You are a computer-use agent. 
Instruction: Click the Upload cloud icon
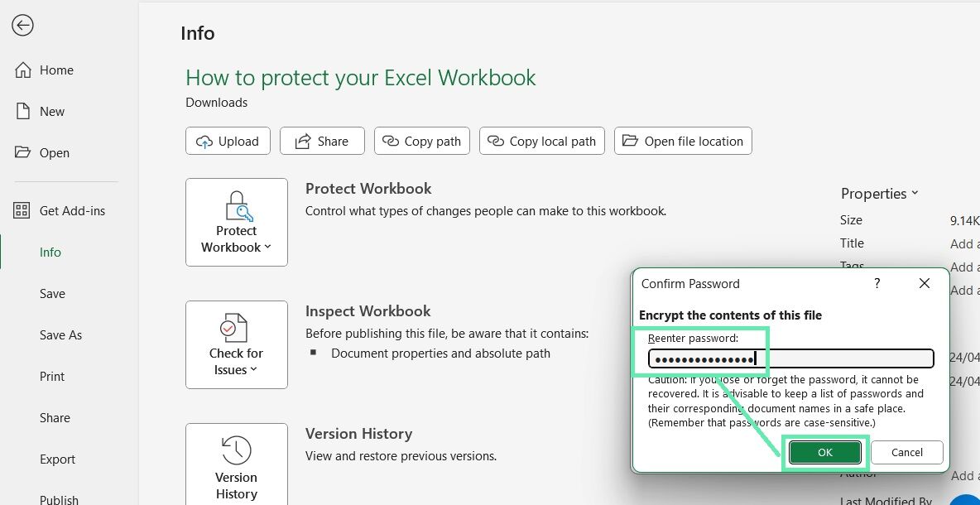204,142
